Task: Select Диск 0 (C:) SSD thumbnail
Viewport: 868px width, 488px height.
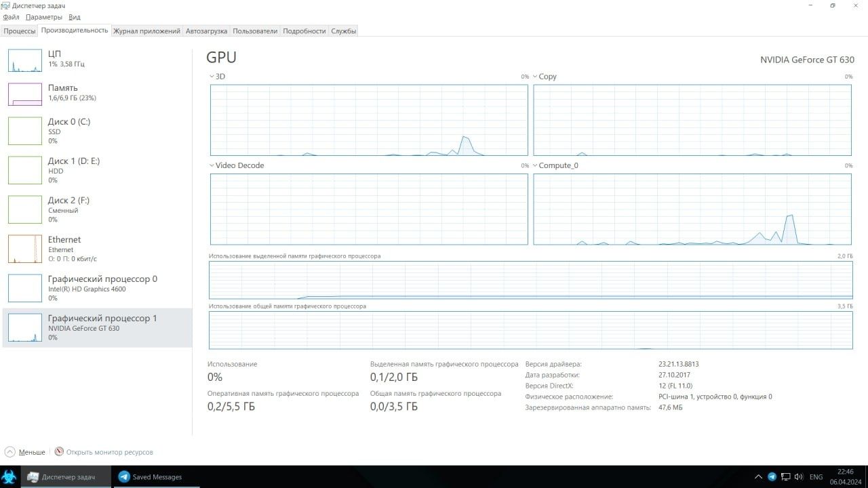Action: [x=25, y=131]
